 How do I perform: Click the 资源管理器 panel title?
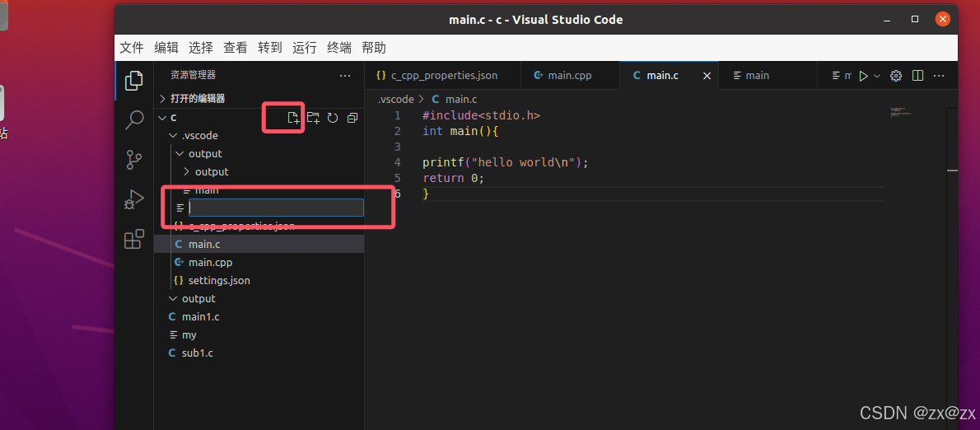tap(194, 75)
